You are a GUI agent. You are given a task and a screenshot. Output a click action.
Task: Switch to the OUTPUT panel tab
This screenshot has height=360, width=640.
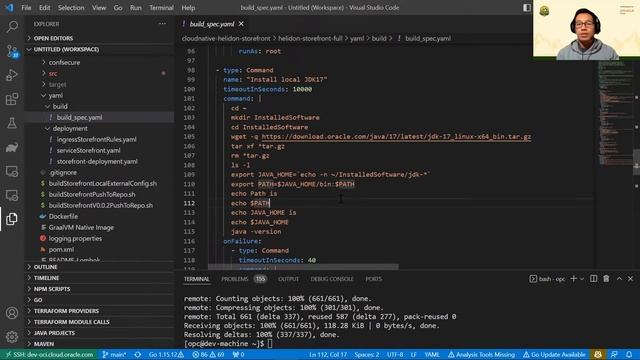tap(289, 279)
